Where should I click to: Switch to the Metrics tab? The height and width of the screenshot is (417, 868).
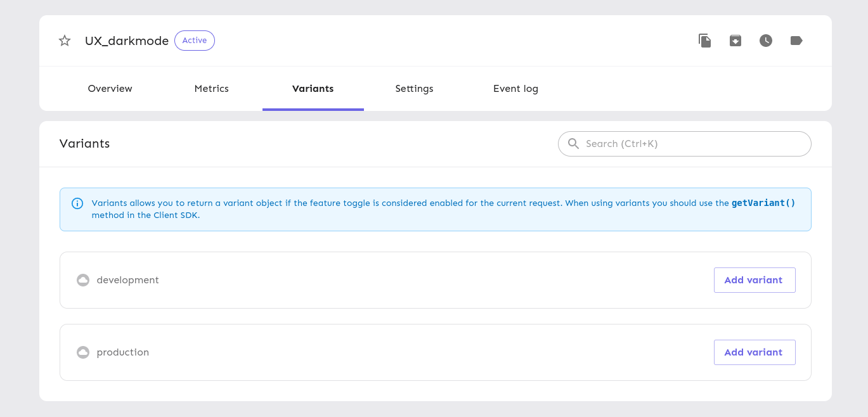211,89
